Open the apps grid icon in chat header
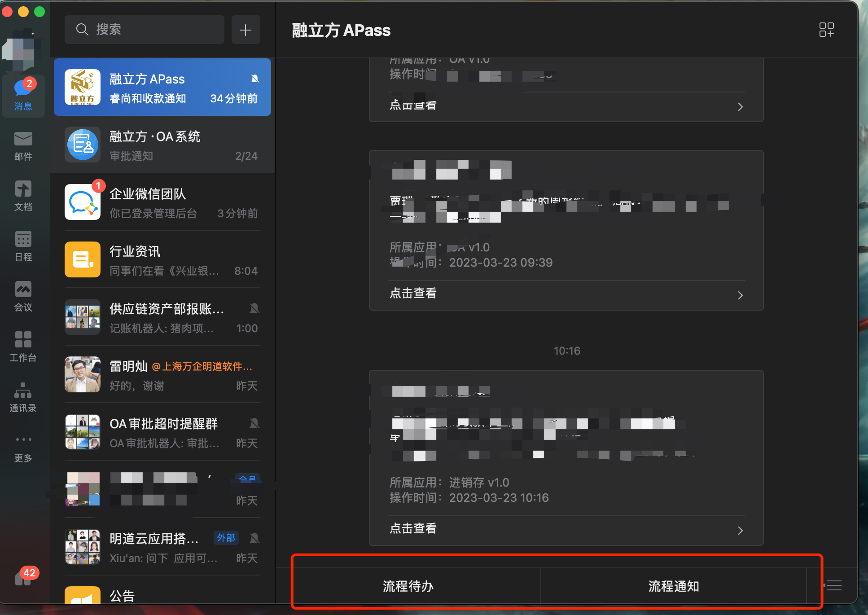This screenshot has height=615, width=868. (826, 30)
